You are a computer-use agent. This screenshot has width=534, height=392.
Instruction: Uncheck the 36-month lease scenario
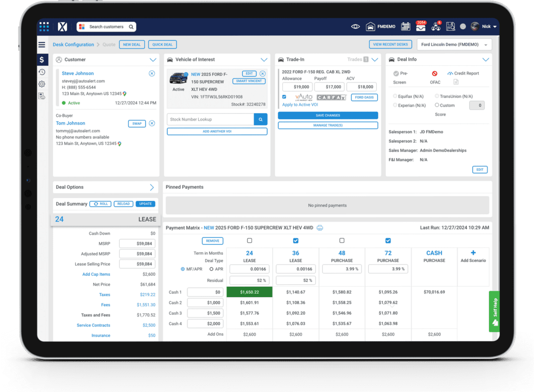(x=296, y=241)
